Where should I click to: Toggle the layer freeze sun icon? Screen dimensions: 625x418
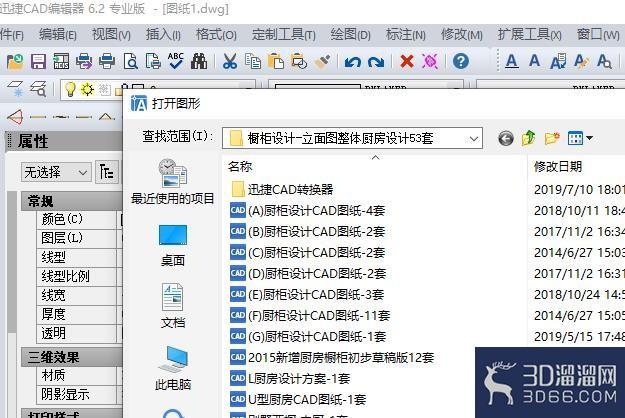click(x=87, y=89)
